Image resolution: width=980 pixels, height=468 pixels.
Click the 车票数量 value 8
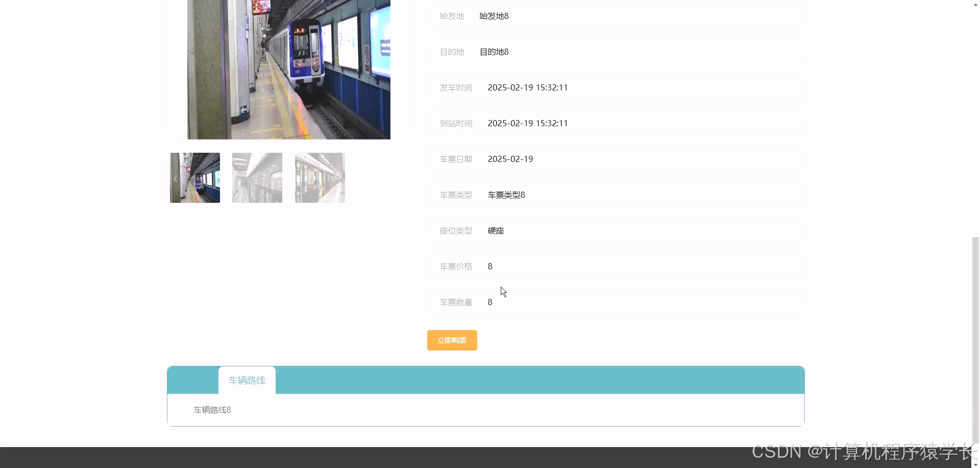click(x=490, y=302)
